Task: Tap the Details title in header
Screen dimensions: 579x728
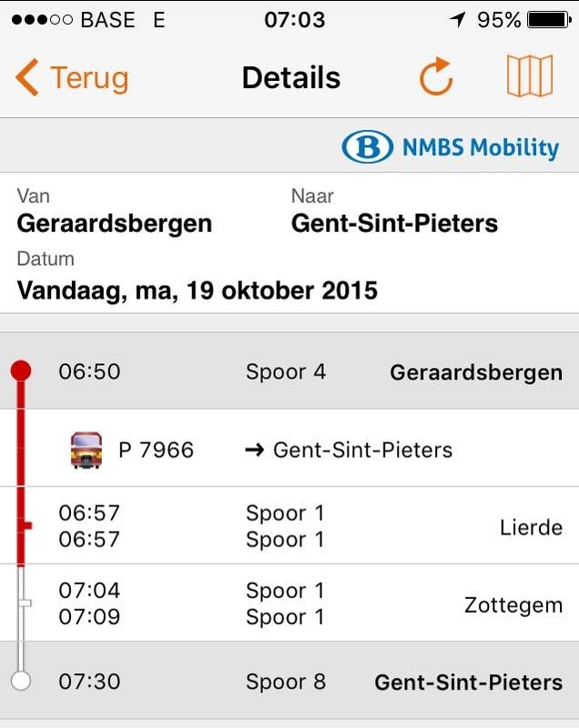Action: (290, 78)
